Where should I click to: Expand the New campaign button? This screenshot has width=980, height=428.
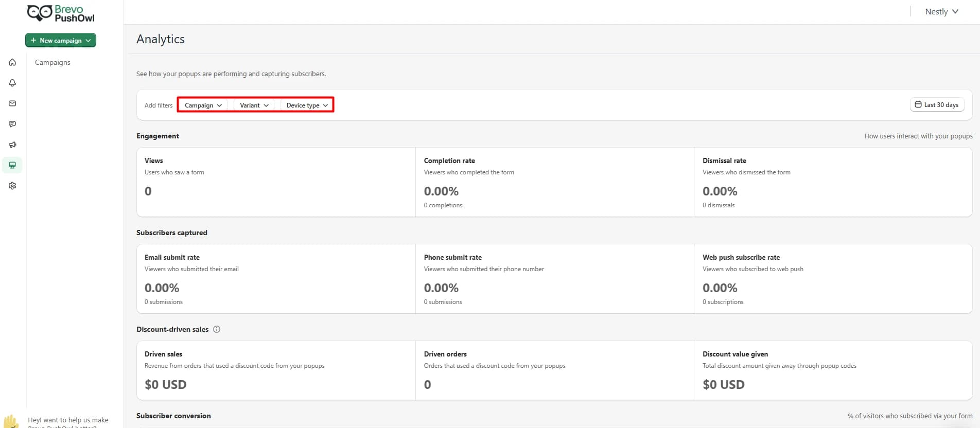[61, 40]
